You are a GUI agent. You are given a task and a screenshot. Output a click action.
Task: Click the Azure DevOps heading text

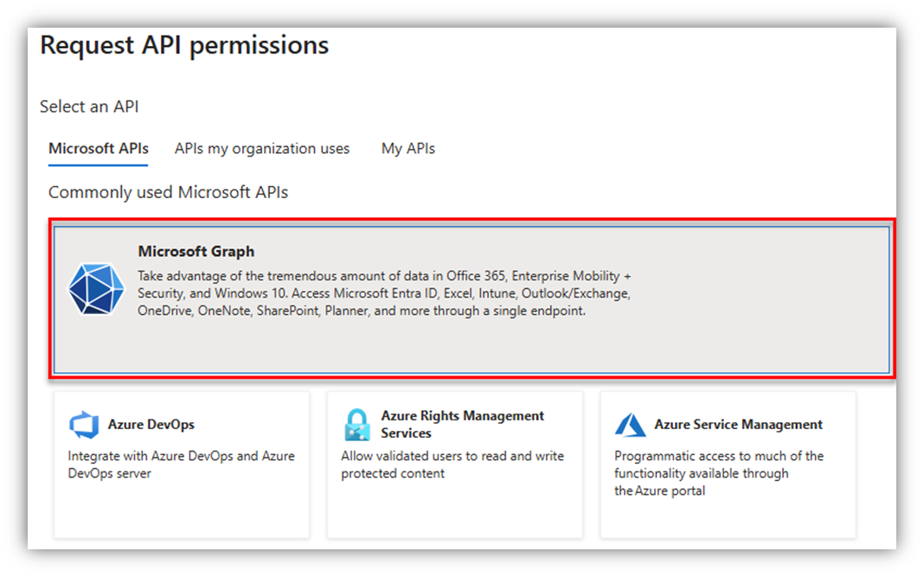[x=151, y=425]
